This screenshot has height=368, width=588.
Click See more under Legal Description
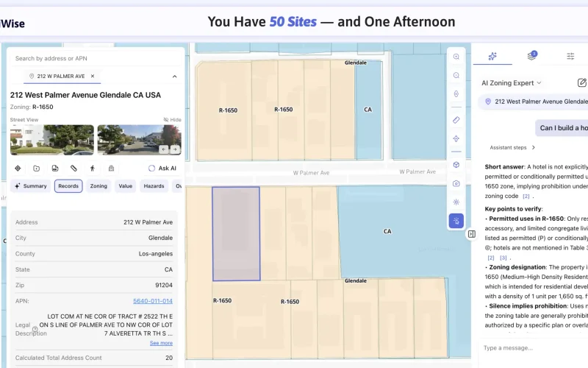[x=161, y=343]
